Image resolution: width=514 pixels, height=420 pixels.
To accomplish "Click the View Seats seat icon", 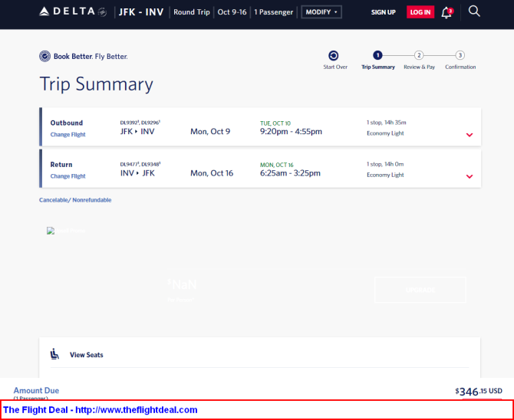I will [54, 354].
